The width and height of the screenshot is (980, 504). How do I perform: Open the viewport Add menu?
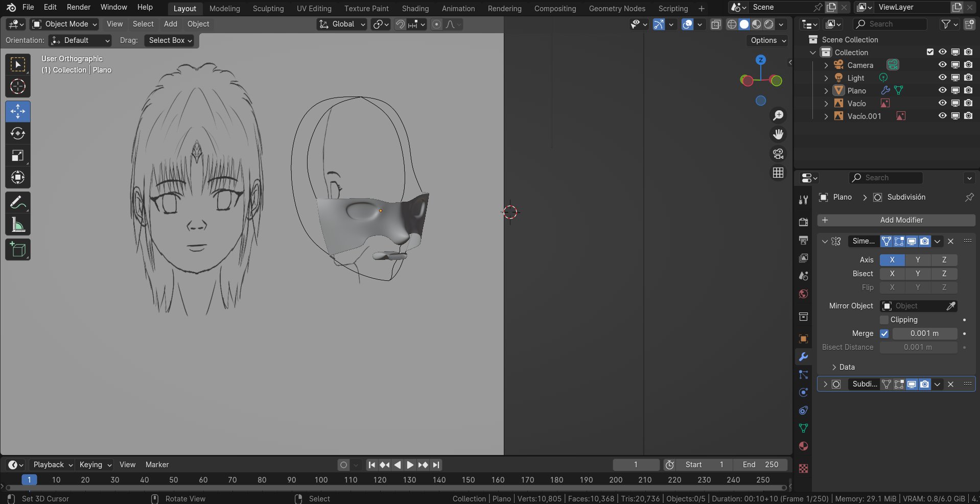click(x=170, y=24)
